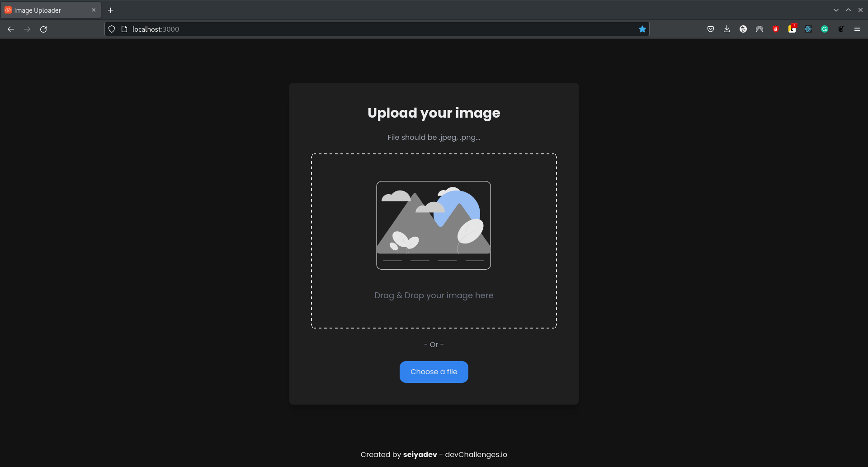The height and width of the screenshot is (467, 868).
Task: Close the browser window
Action: (860, 10)
